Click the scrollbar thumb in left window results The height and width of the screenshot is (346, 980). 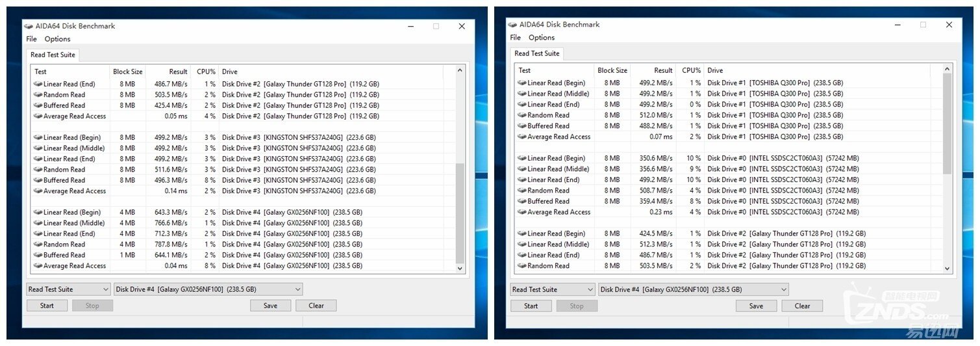[x=460, y=213]
